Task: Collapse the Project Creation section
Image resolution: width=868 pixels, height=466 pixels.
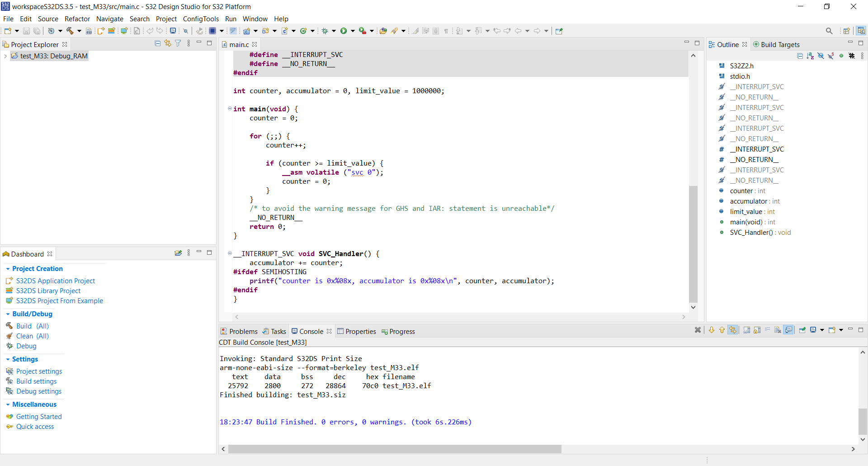Action: click(x=8, y=269)
